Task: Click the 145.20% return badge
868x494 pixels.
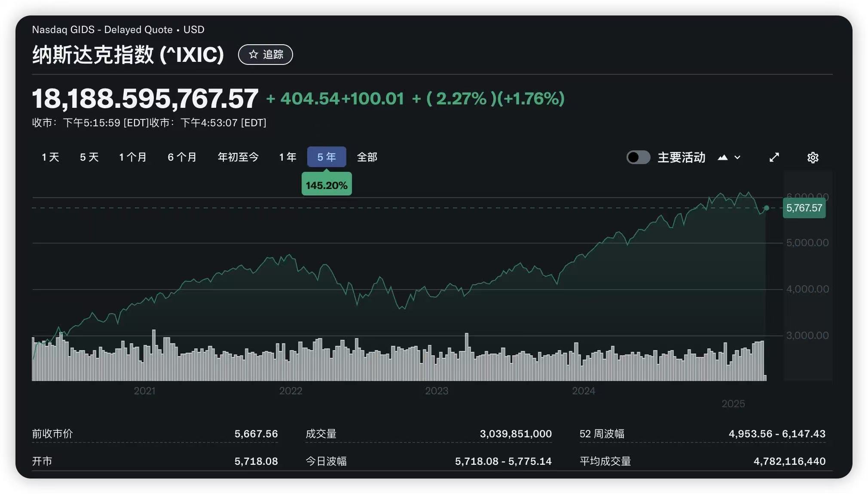Action: (x=327, y=185)
